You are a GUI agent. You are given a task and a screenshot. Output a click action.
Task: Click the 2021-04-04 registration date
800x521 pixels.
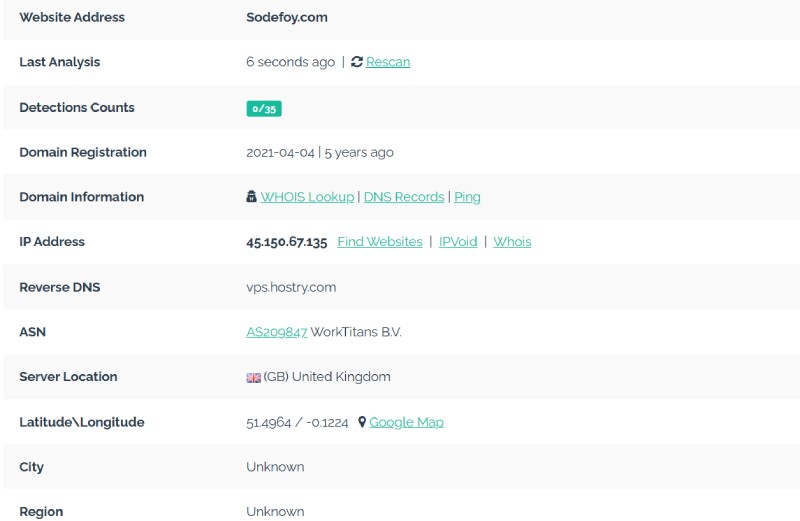280,153
